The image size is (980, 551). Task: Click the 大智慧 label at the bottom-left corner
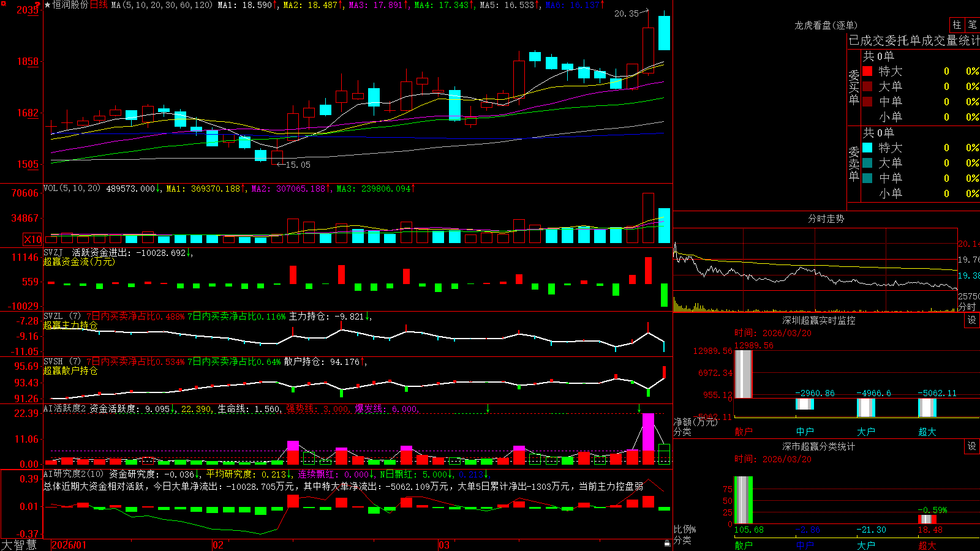[19, 545]
